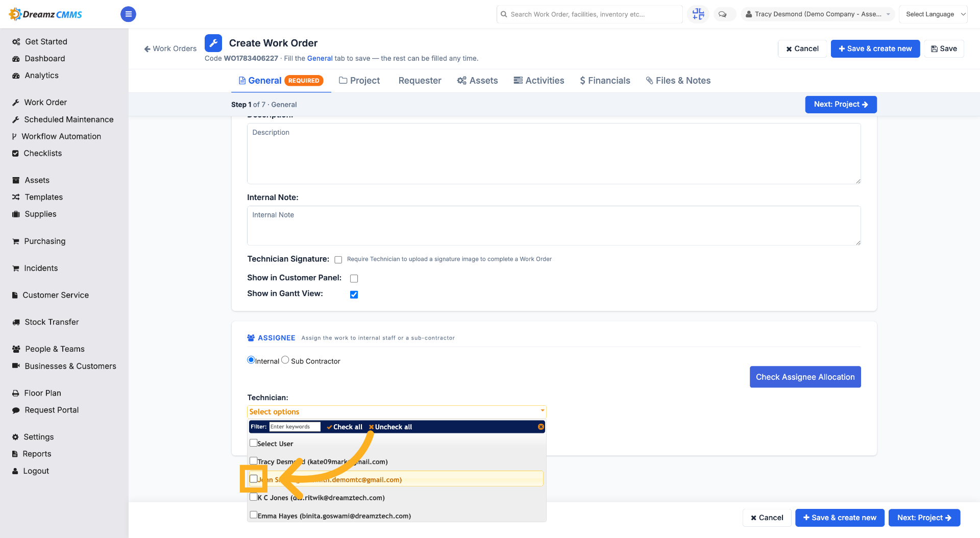This screenshot has width=980, height=538.
Task: Open Reports in sidebar
Action: [x=37, y=454]
